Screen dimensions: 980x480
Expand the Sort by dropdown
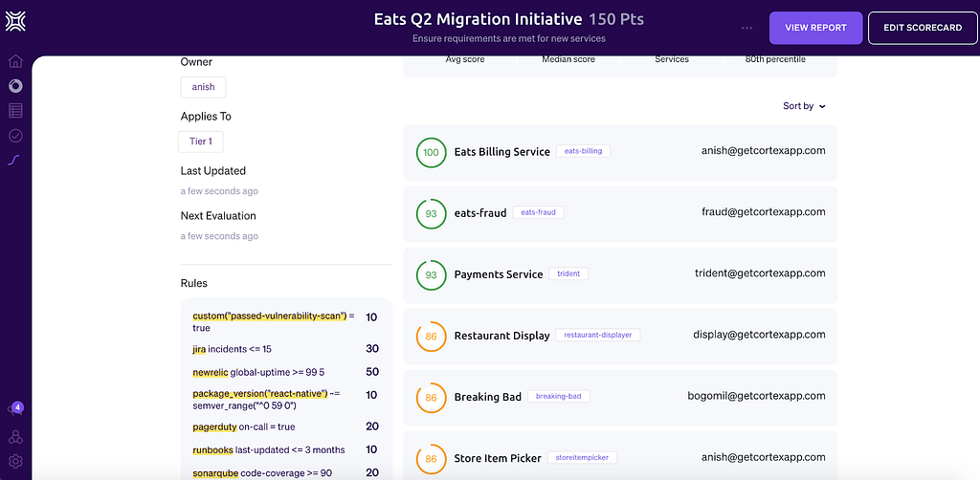tap(804, 106)
